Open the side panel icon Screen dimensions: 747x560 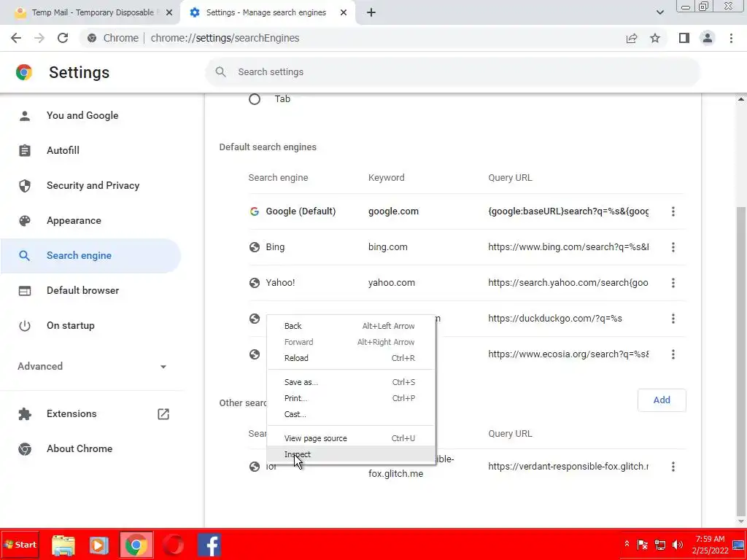click(684, 38)
